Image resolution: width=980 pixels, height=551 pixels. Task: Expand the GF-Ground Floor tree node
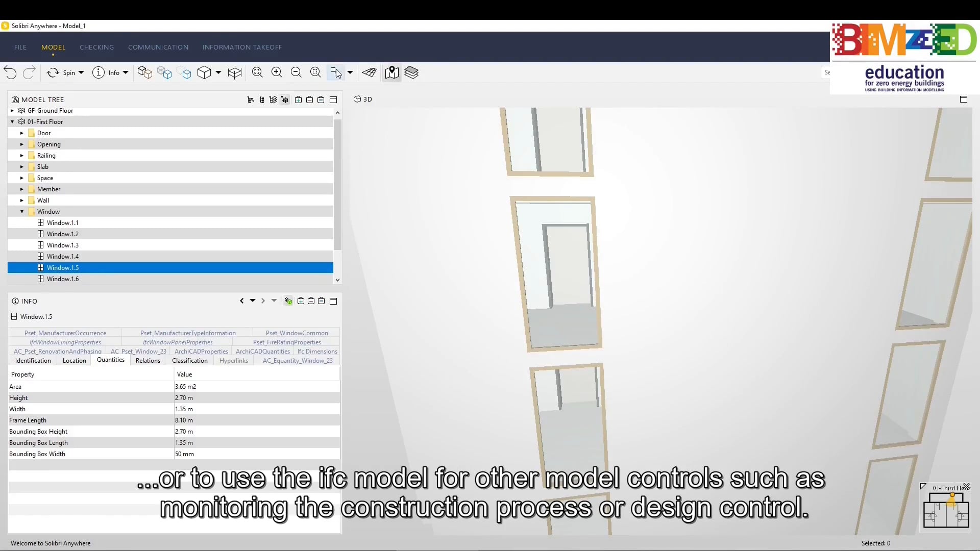coord(12,111)
